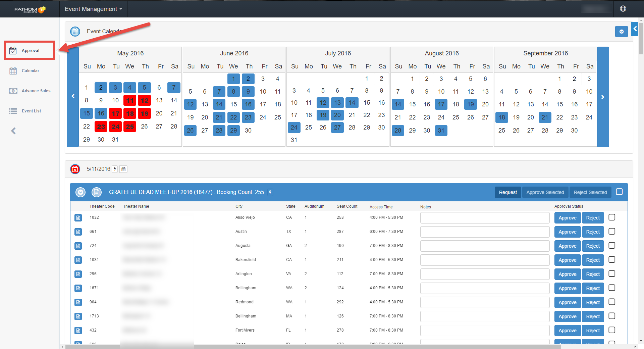Collapse the Event Calendar panel

tap(621, 32)
